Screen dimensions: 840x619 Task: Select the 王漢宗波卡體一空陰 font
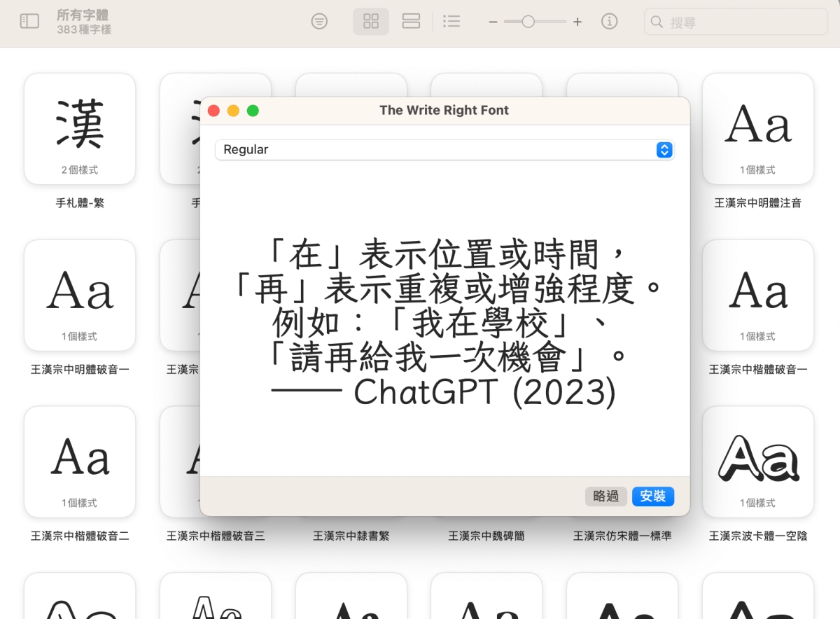[757, 462]
